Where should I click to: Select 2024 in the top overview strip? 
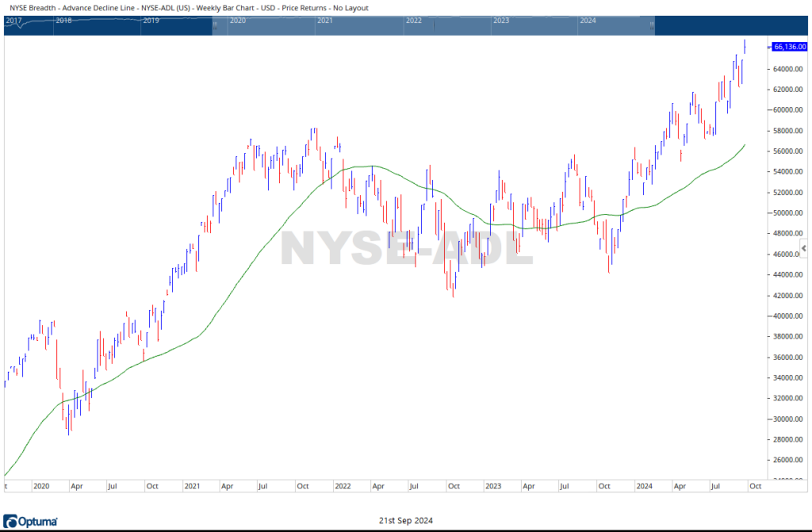point(588,21)
